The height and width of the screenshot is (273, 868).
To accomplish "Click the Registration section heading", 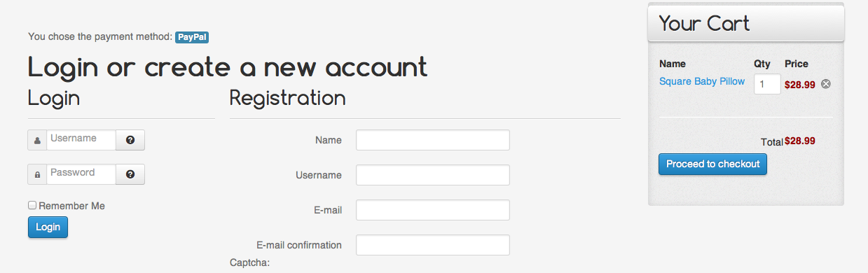I will [288, 98].
